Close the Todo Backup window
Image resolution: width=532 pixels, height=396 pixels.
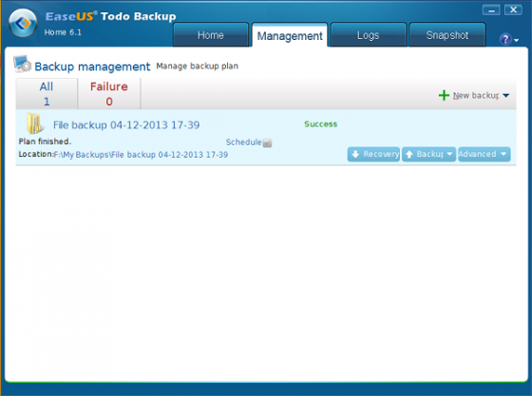tap(513, 10)
